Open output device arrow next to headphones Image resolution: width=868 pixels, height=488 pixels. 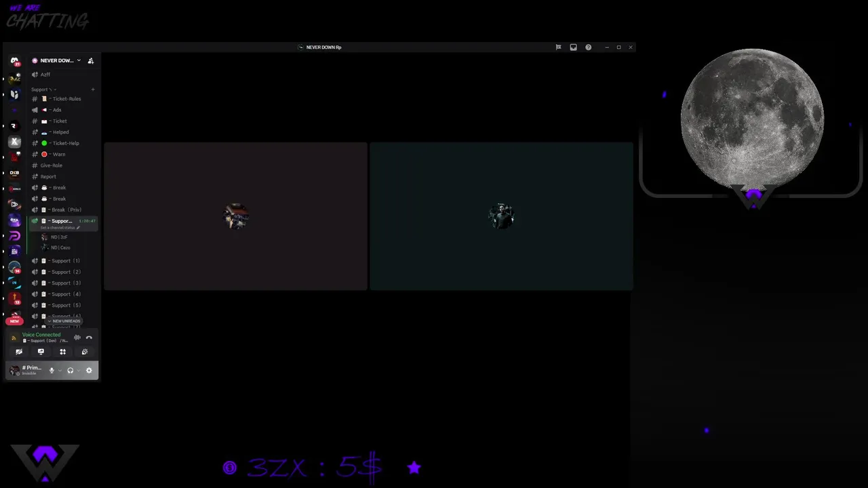point(78,371)
